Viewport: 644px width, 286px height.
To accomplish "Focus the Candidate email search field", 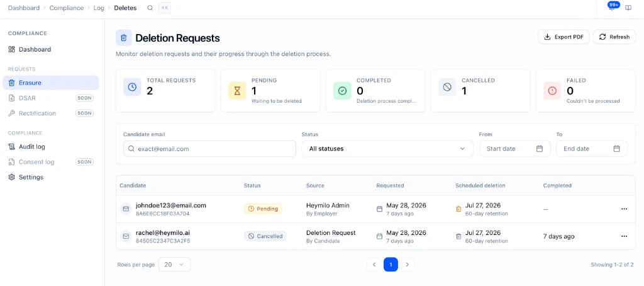I will coord(209,149).
